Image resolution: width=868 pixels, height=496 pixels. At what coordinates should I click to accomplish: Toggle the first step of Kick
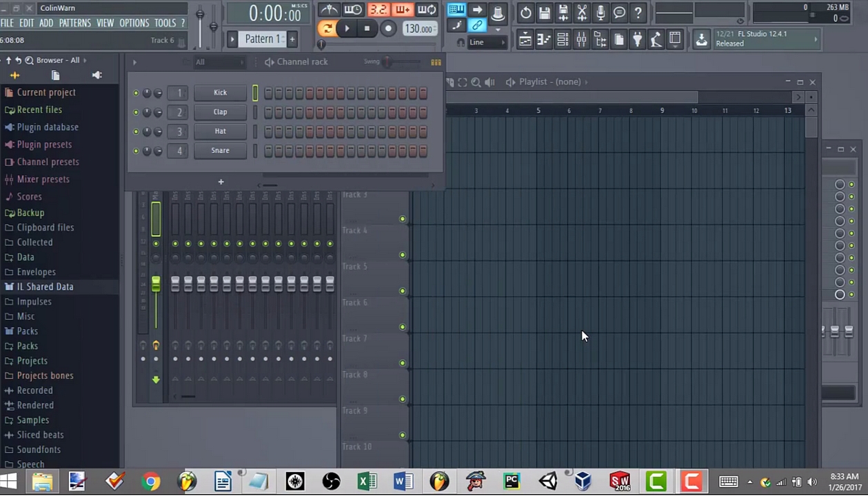pyautogui.click(x=269, y=93)
